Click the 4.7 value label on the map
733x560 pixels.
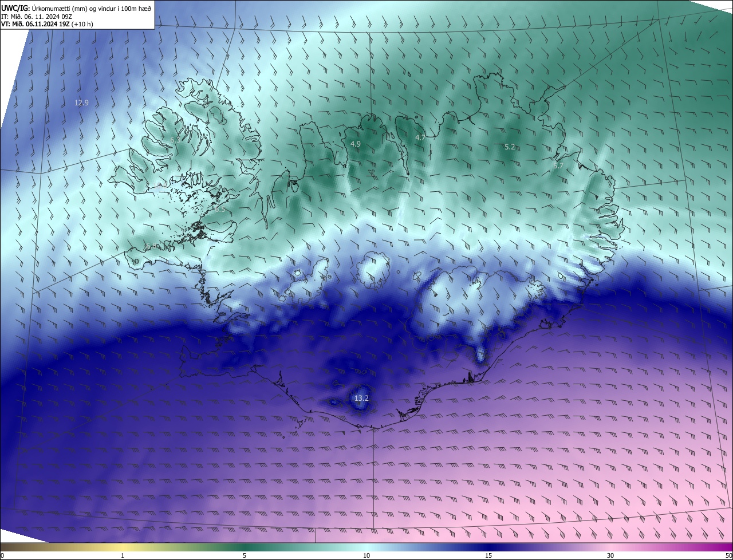tap(420, 137)
